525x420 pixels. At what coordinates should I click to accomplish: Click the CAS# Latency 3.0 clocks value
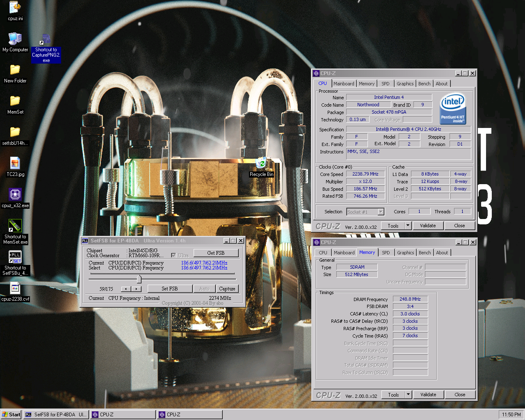(410, 314)
